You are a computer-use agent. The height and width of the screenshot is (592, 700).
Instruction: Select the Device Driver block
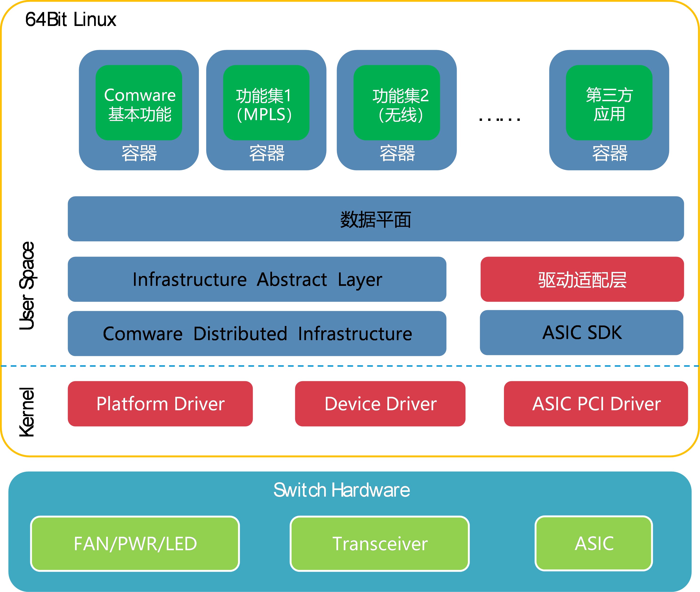380,404
